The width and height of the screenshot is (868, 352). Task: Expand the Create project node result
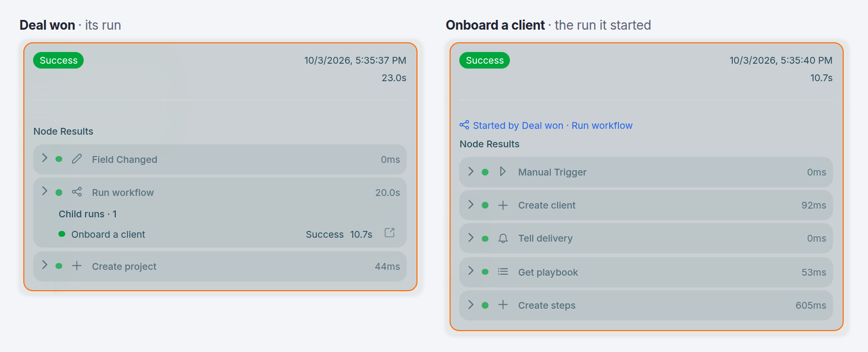(45, 265)
